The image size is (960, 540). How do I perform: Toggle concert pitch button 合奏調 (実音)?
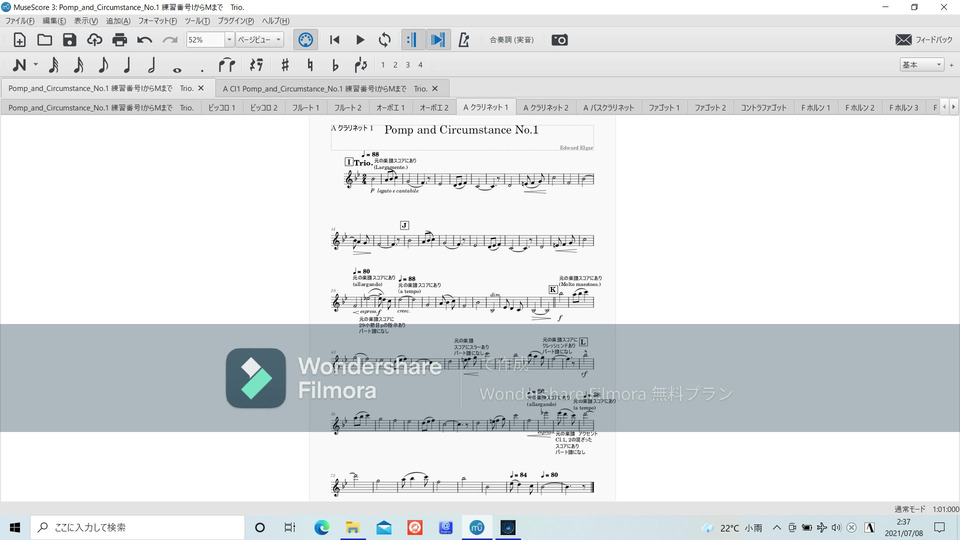(512, 40)
